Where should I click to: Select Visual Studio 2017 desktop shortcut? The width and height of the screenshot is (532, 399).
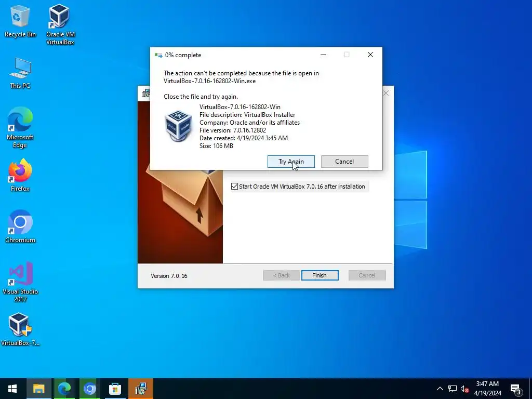pos(20,282)
